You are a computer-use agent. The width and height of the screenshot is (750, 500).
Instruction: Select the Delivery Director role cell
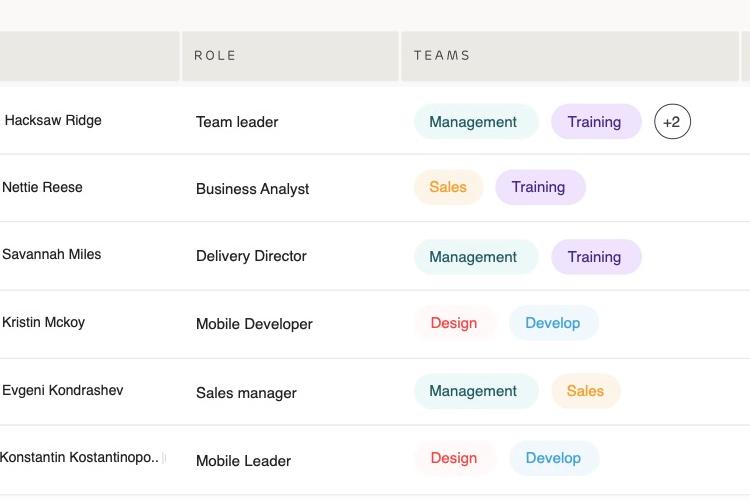pyautogui.click(x=251, y=256)
